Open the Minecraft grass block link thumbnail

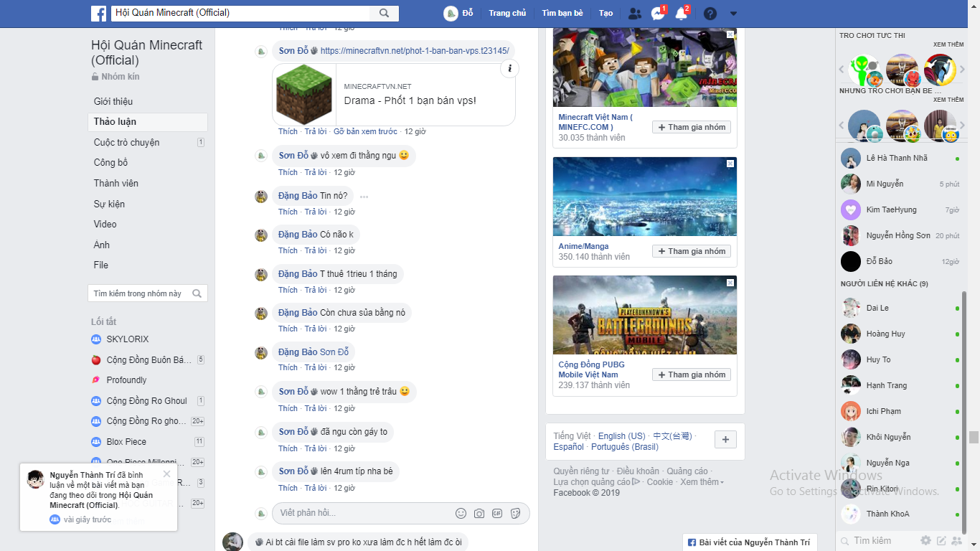[x=305, y=95]
